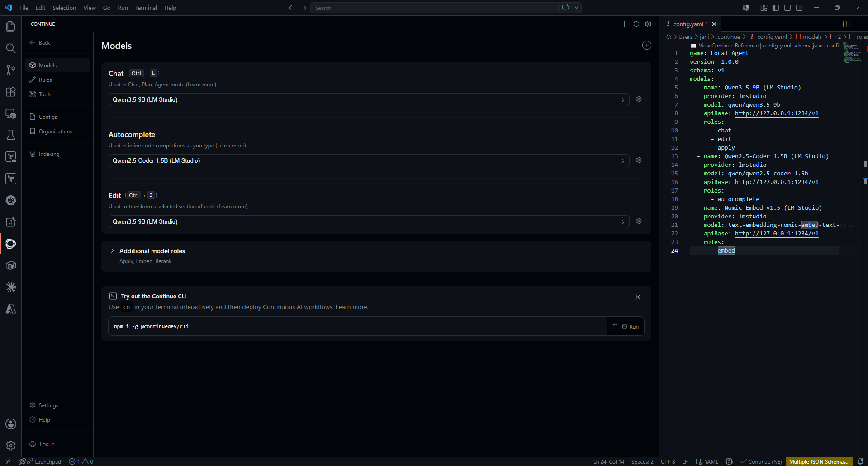Viewport: 868px width, 466px height.
Task: Open Indexing in Continue sidebar
Action: pyautogui.click(x=57, y=154)
